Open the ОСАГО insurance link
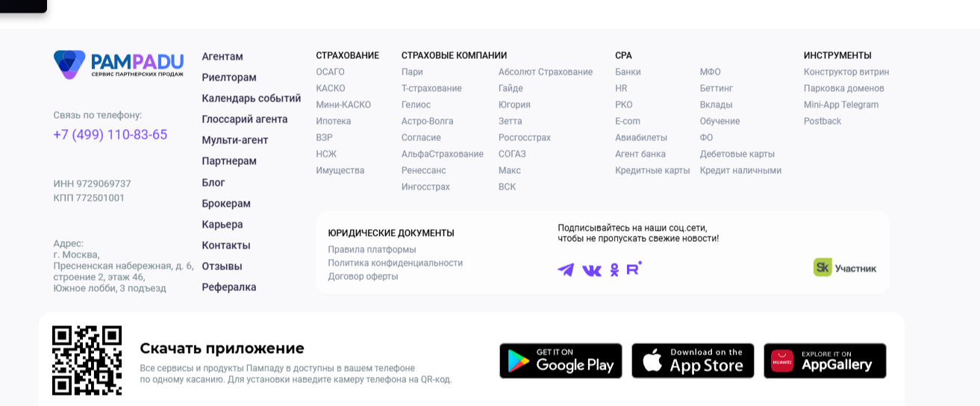Image resolution: width=980 pixels, height=406 pixels. (330, 72)
